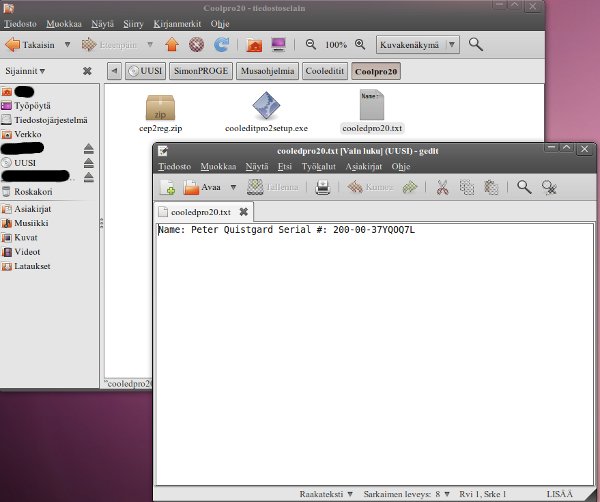
Task: Open Computer icon in file browser toolbar
Action: 278,45
